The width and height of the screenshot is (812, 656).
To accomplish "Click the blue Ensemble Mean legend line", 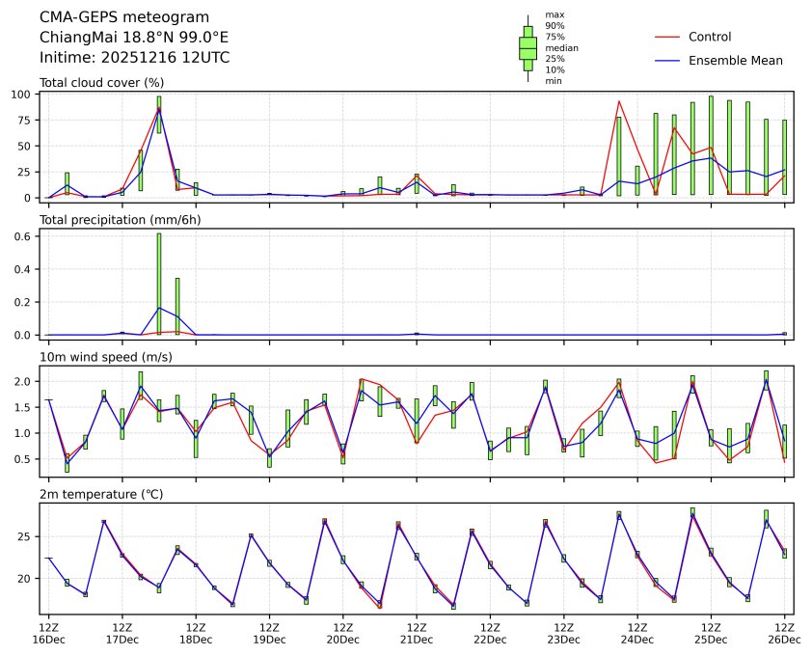I will pos(667,60).
